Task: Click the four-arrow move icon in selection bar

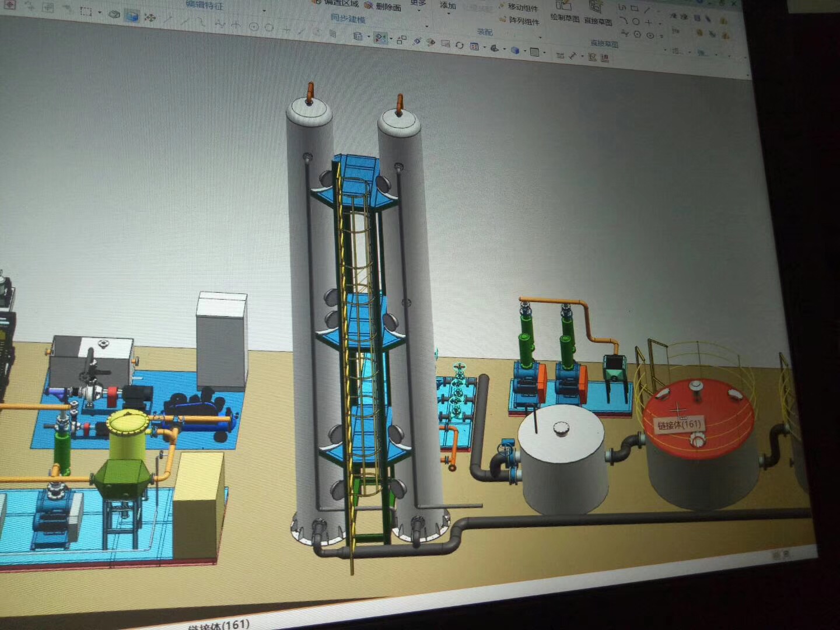Action: point(150,17)
